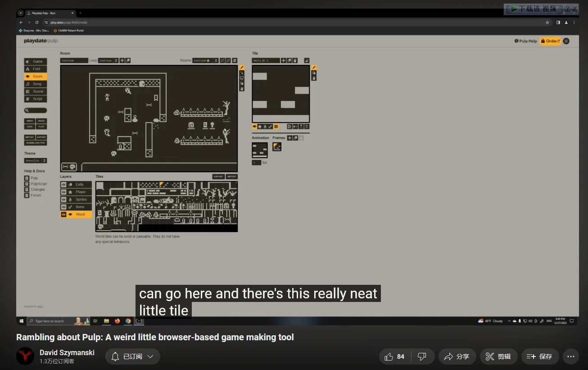Click the tiles Export button
The width and height of the screenshot is (588, 370).
tap(218, 177)
